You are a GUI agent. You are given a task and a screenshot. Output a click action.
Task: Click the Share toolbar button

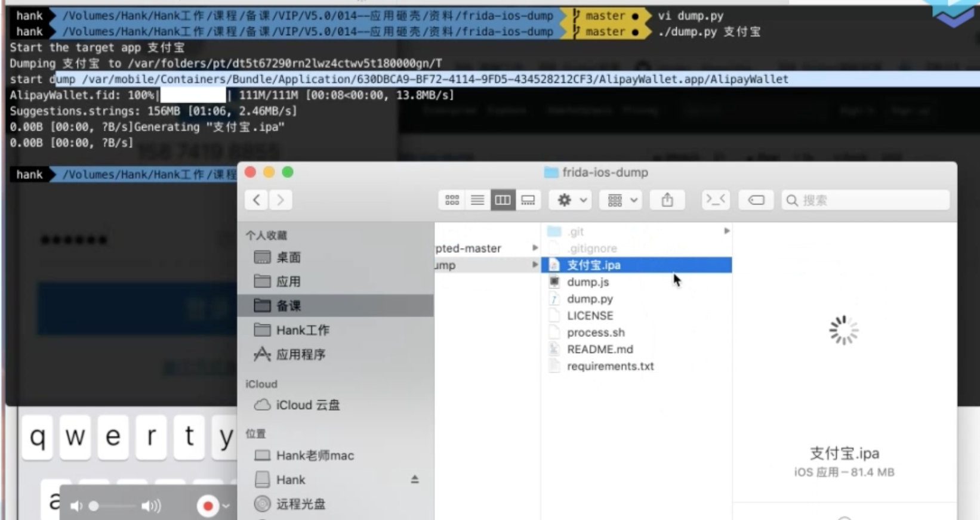click(x=667, y=200)
